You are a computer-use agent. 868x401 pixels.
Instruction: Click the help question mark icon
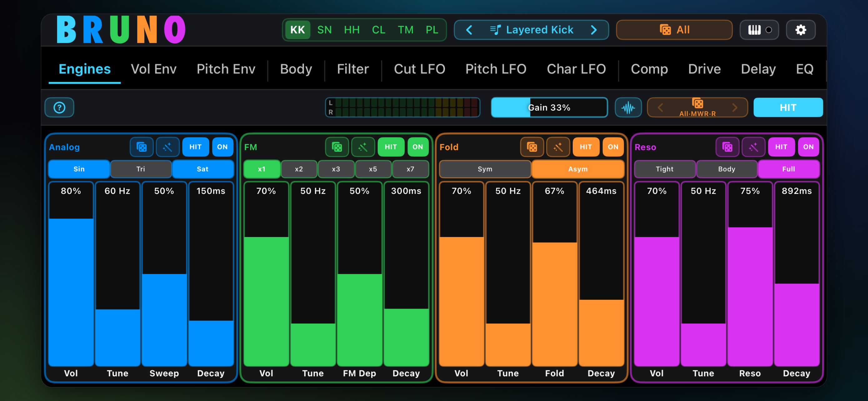pyautogui.click(x=59, y=107)
